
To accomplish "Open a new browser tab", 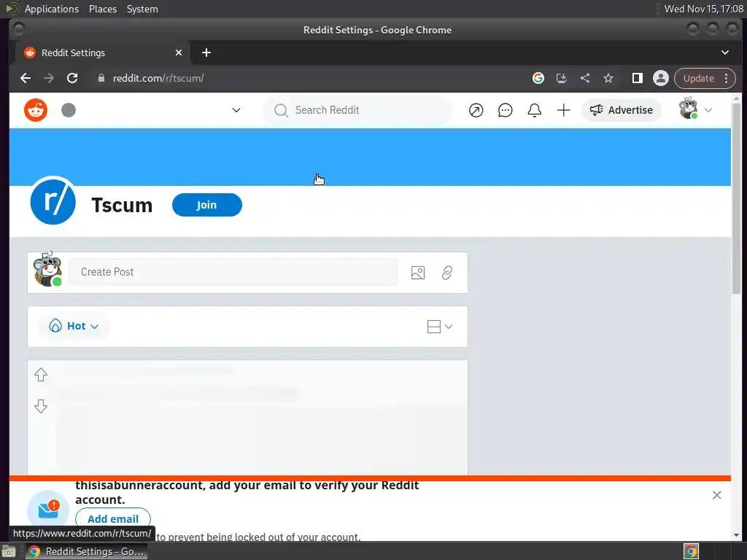I will 206,52.
